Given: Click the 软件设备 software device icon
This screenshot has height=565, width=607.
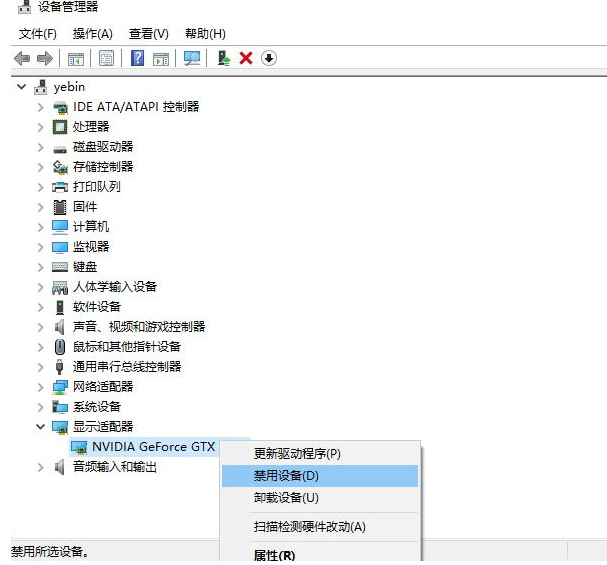Looking at the screenshot, I should tap(60, 307).
